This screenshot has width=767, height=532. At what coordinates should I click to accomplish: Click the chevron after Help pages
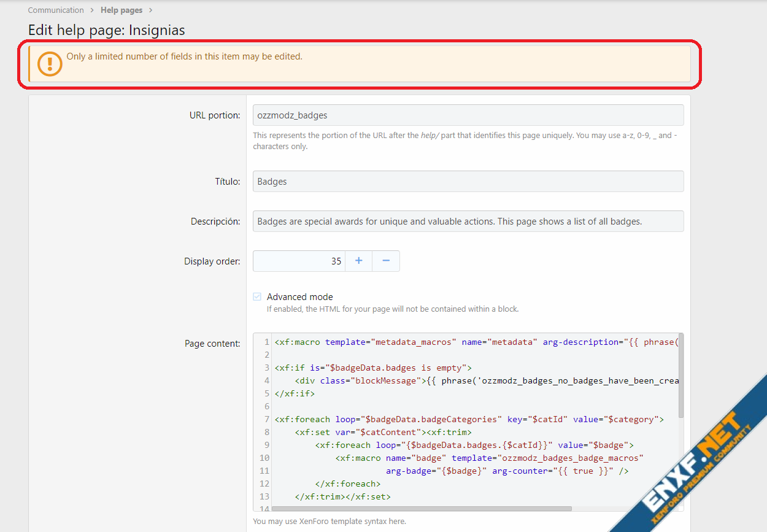(150, 10)
